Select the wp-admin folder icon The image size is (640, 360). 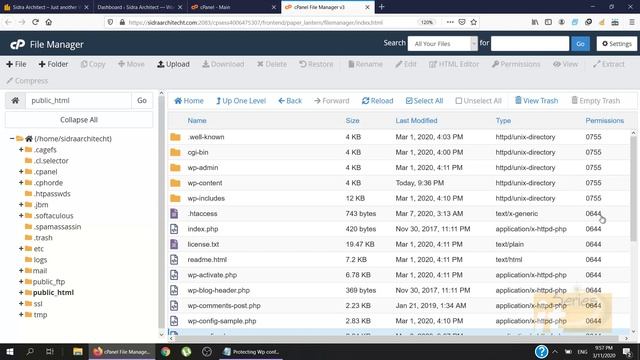point(175,168)
